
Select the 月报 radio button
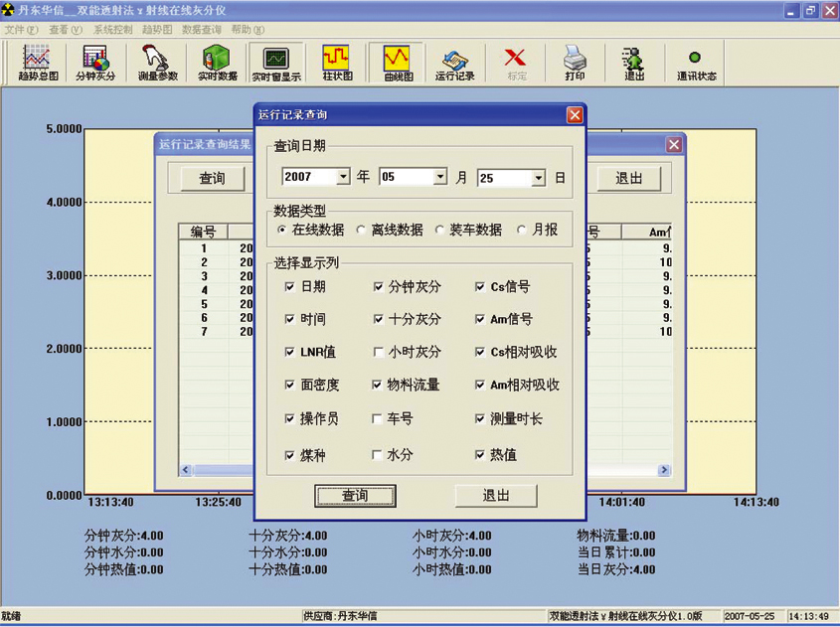(522, 230)
